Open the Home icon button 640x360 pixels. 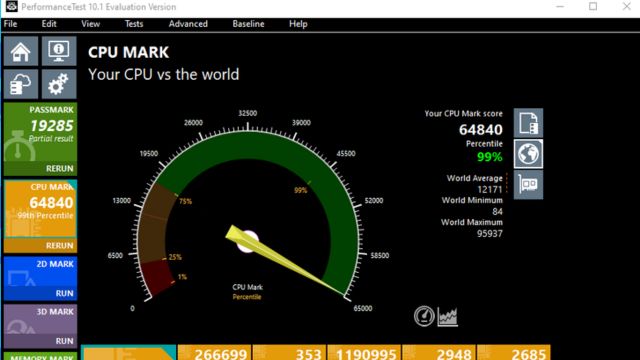(x=21, y=51)
